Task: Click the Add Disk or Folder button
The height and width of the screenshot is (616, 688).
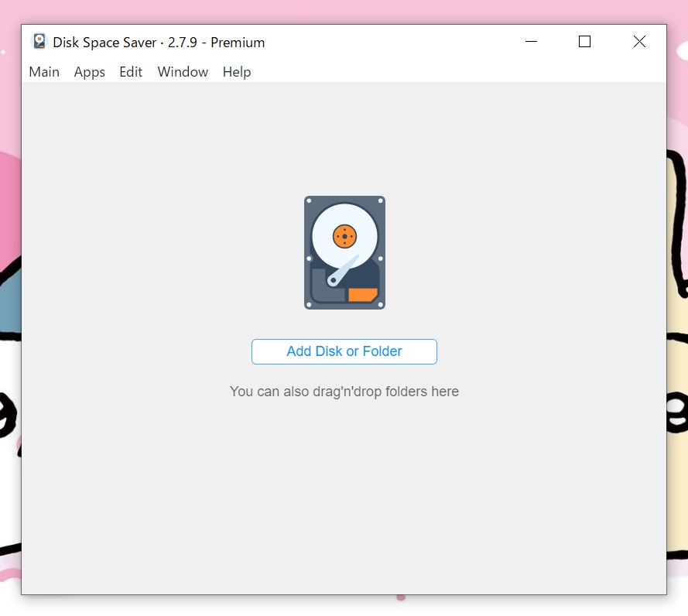Action: pos(344,351)
